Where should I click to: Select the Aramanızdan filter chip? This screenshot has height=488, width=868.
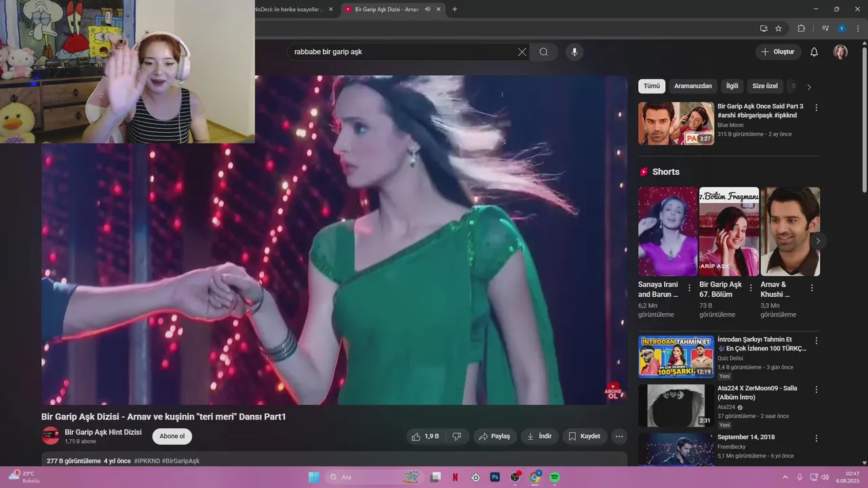point(693,86)
